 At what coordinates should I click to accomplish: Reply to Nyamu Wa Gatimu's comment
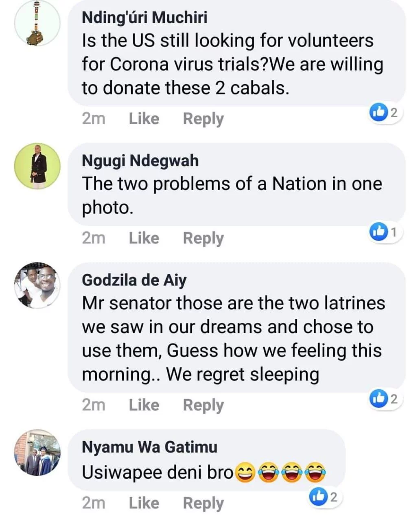tap(203, 503)
